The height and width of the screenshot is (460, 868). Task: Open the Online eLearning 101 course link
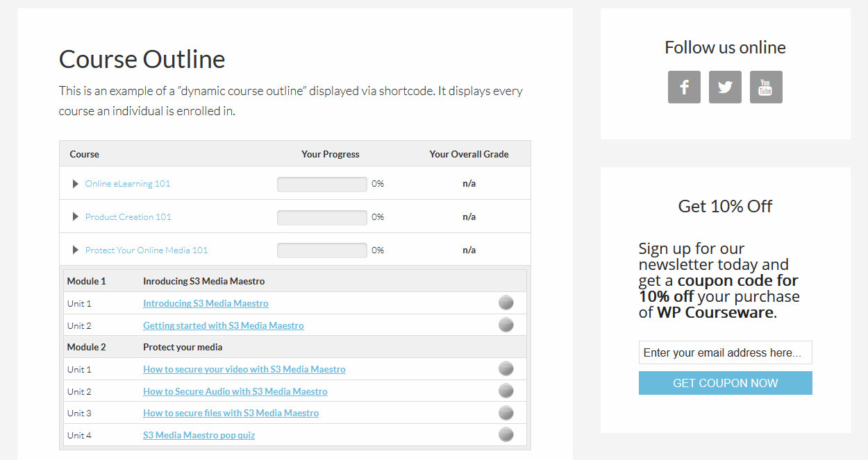[128, 184]
